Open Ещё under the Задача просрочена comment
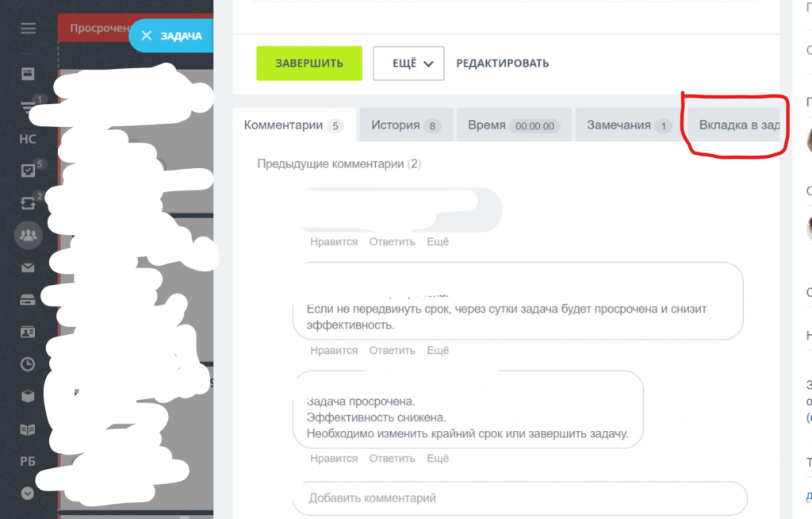 click(438, 459)
